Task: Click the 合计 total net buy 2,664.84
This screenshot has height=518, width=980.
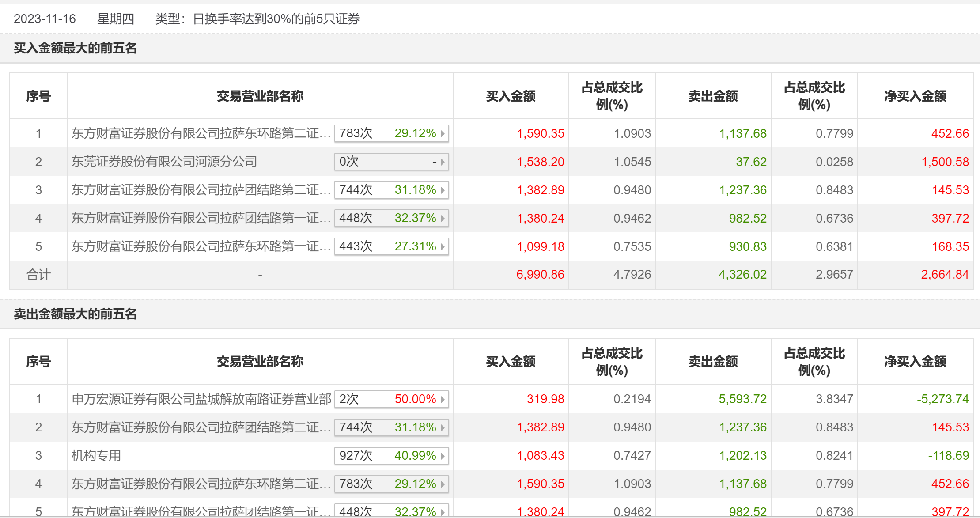Action: coord(945,275)
